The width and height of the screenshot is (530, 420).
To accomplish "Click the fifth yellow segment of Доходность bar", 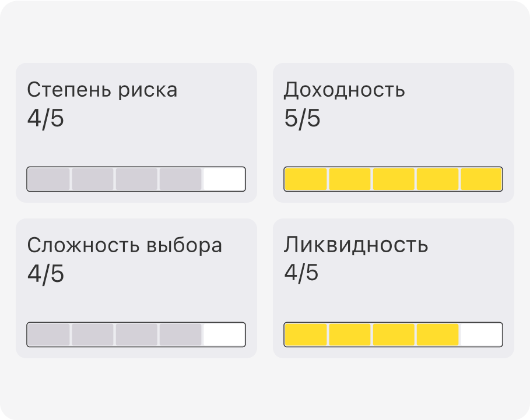I will pyautogui.click(x=481, y=179).
